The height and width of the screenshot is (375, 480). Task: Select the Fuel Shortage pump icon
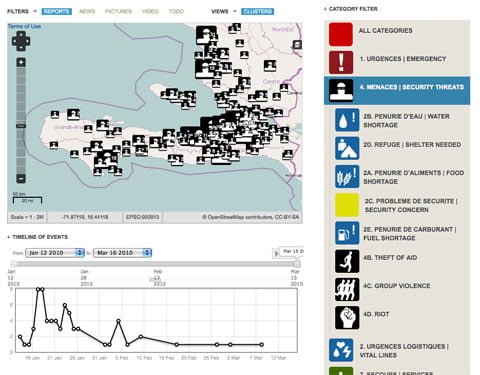pos(347,233)
